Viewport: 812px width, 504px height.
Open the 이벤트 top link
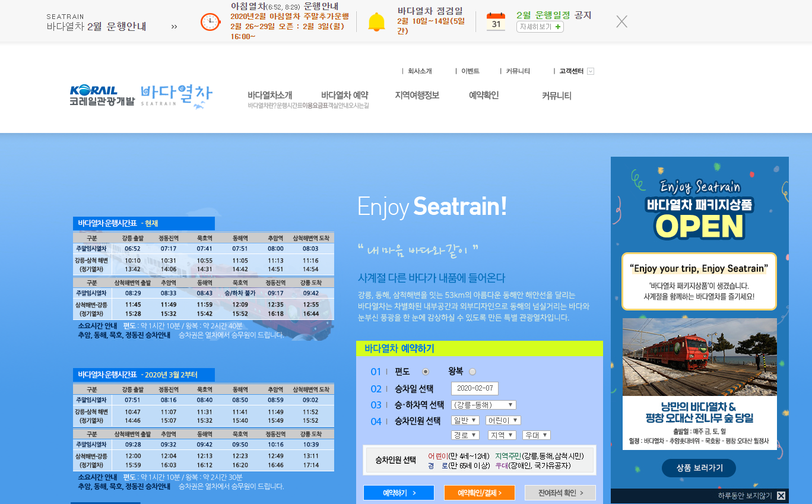pyautogui.click(x=470, y=71)
